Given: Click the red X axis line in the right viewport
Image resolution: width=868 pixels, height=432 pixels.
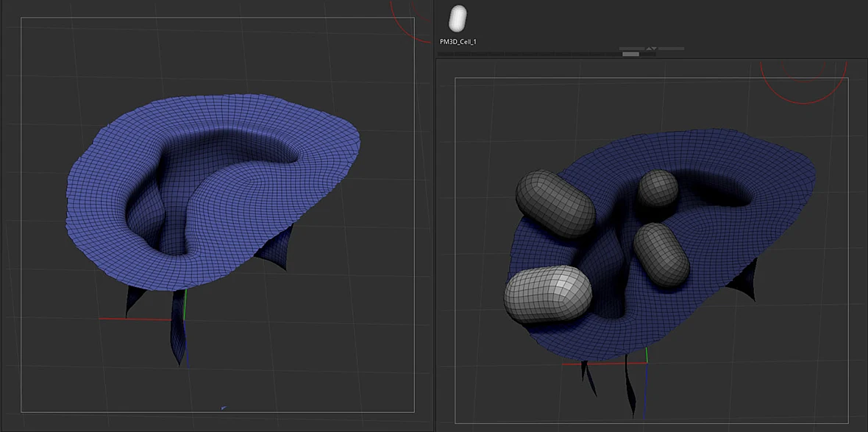Looking at the screenshot, I should (x=604, y=364).
